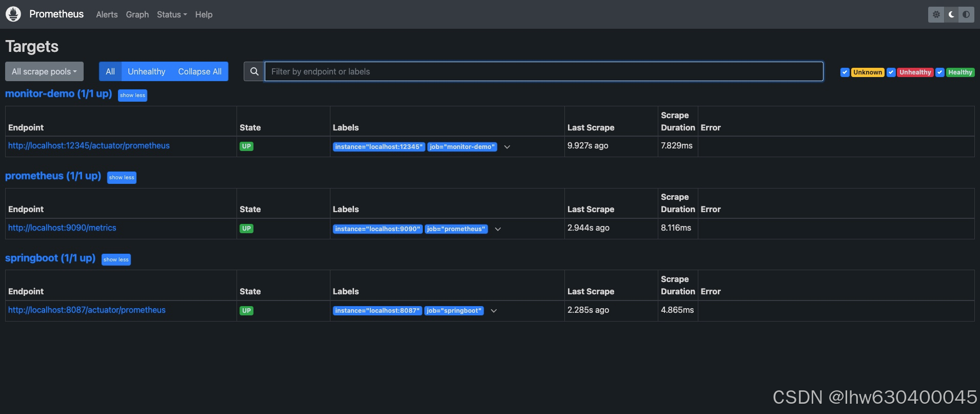The height and width of the screenshot is (414, 980).
Task: Click the 2.285s ago last scrape value
Action: (x=588, y=310)
